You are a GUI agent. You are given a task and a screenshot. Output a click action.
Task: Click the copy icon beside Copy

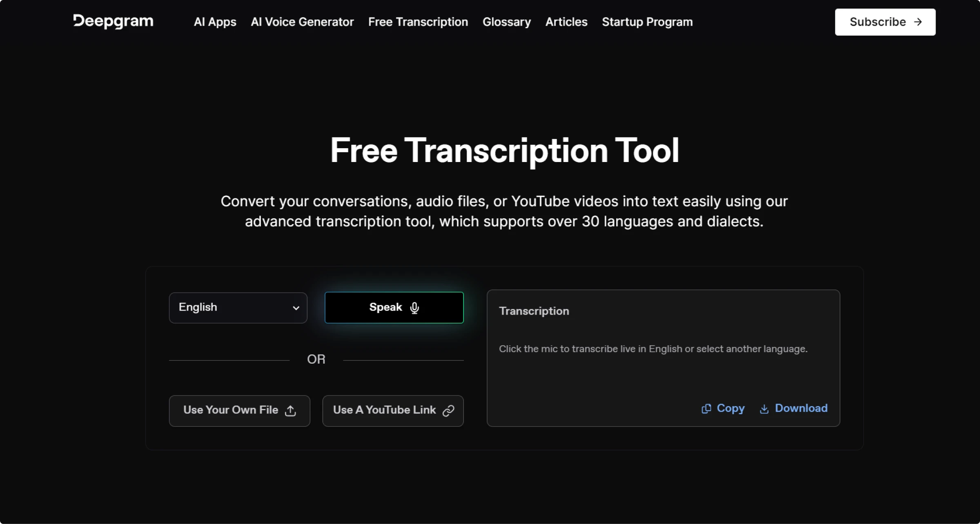[x=706, y=409]
